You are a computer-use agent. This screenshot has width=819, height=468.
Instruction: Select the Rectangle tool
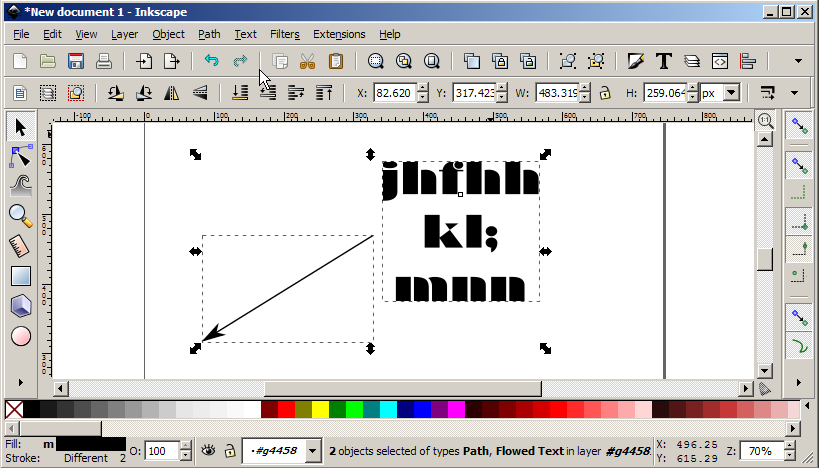click(x=21, y=276)
